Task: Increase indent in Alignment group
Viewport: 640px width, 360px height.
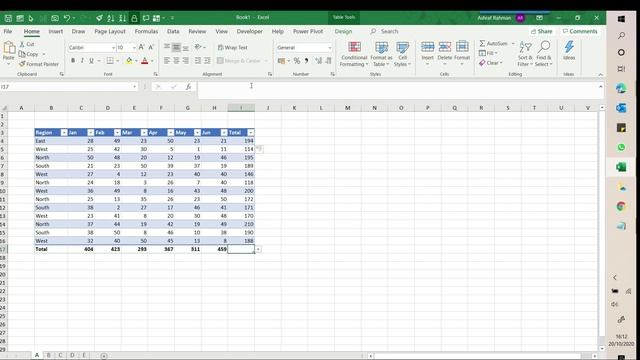Action: click(207, 61)
